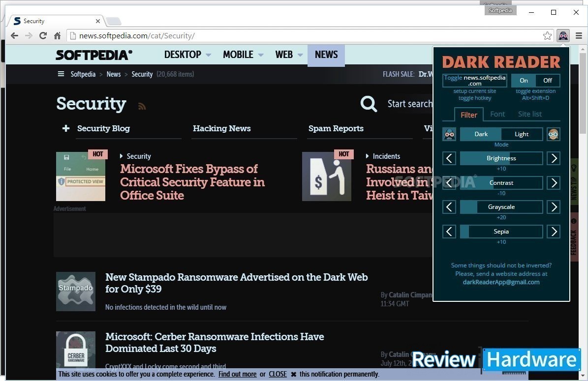Click the Softpedia logo
The image size is (588, 381).
94,55
